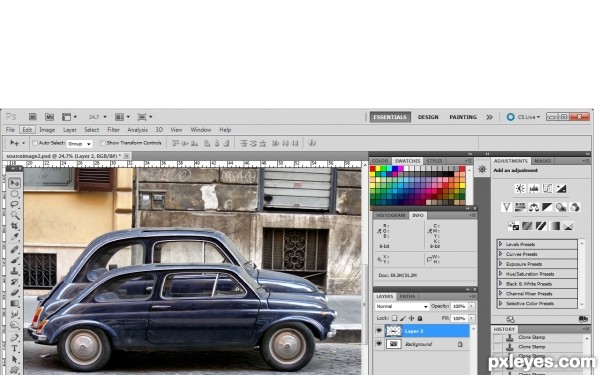Open the Normal blend mode dropdown
Screen dimensions: 600x375
(402, 307)
